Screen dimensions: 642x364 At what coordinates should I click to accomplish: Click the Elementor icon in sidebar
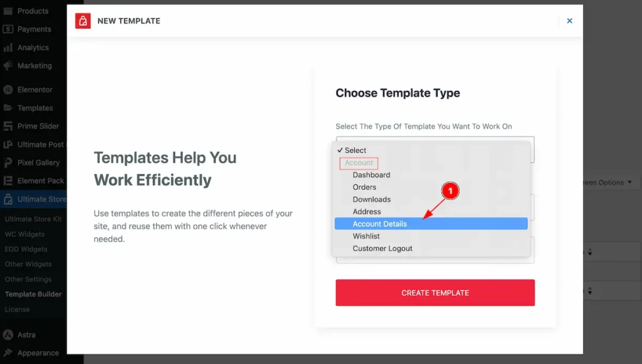(8, 90)
